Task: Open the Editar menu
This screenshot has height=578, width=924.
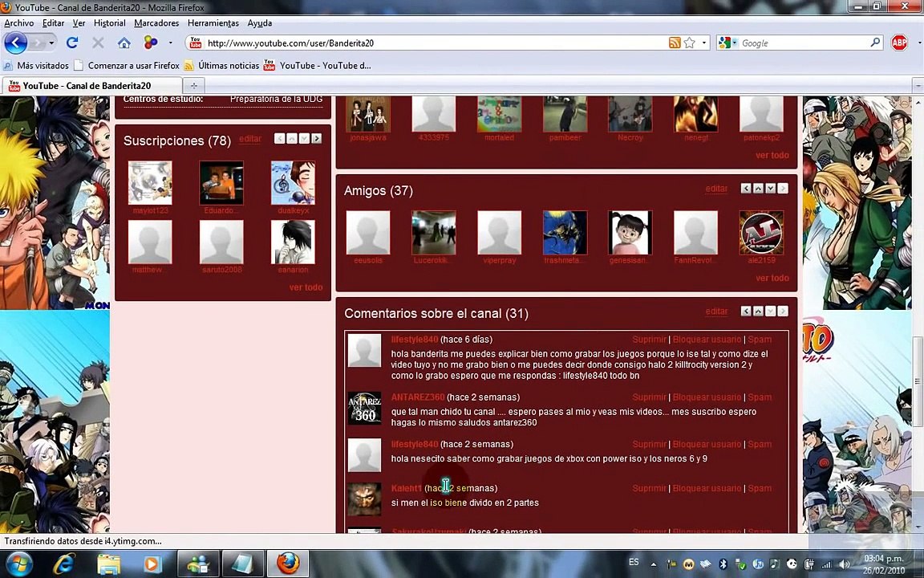Action: click(53, 23)
